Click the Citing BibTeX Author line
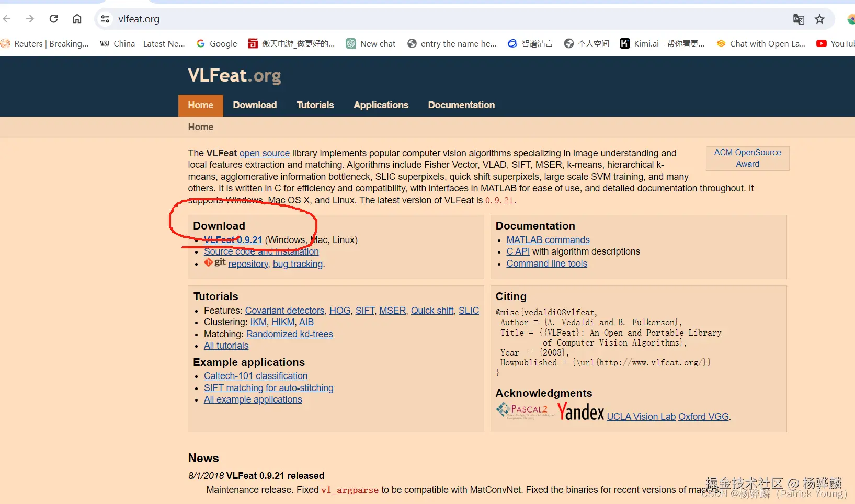855x504 pixels. coord(591,323)
